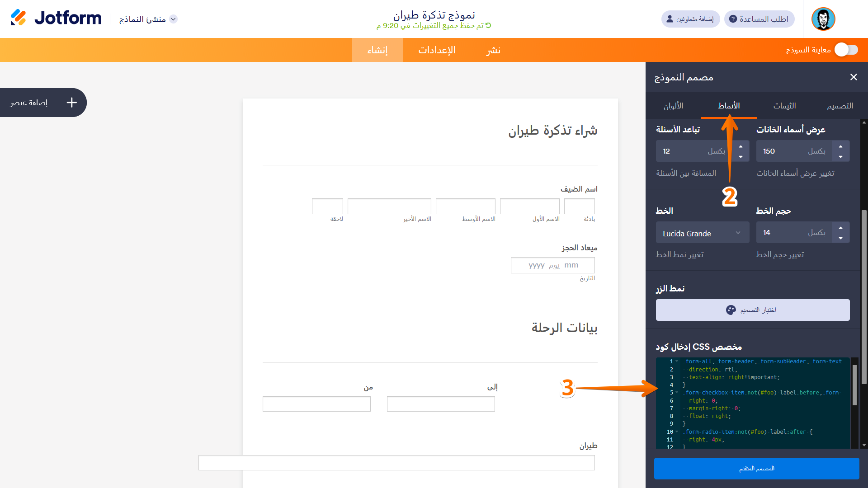868x488 pixels.
Task: Collapse code fold arrow on line 1
Action: point(677,361)
